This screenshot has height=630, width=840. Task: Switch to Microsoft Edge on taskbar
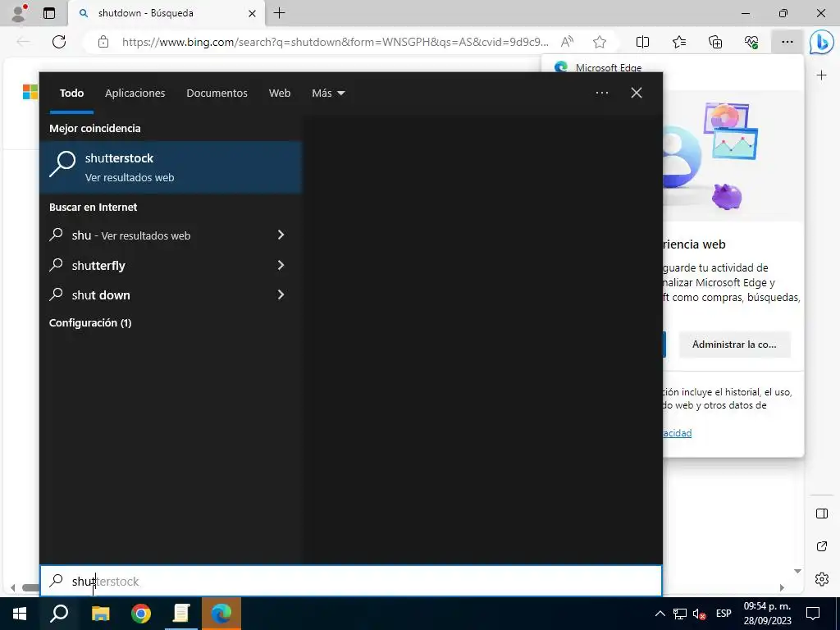click(221, 614)
